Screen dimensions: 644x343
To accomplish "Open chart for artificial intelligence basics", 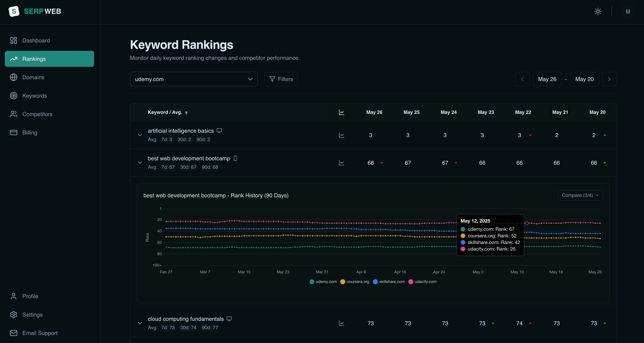I will point(341,135).
